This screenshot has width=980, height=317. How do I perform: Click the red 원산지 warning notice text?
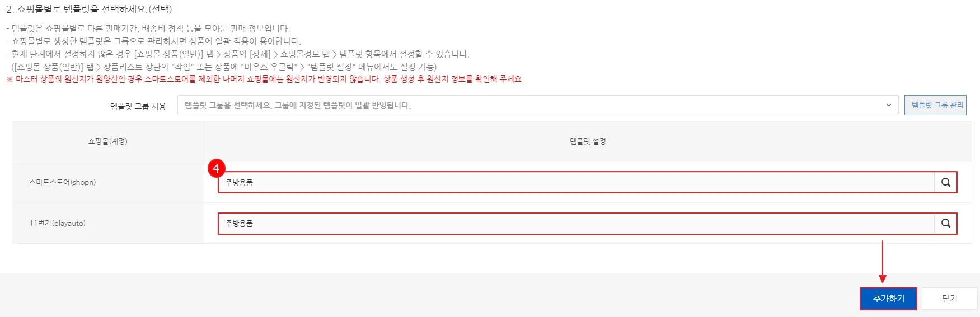(265, 79)
